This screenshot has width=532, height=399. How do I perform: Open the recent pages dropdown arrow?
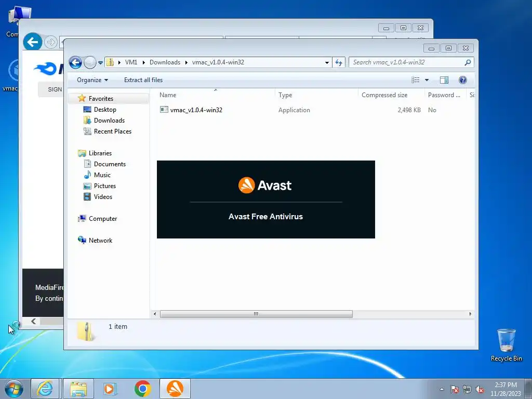coord(100,62)
